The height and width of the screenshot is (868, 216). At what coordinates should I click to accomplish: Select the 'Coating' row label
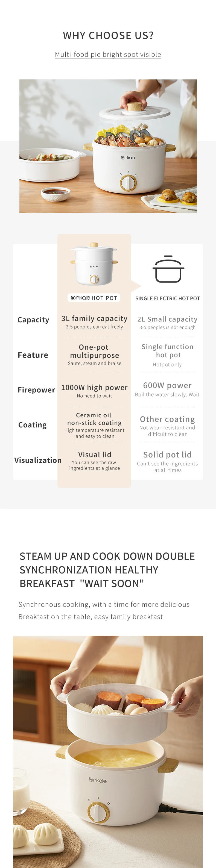pyautogui.click(x=32, y=425)
